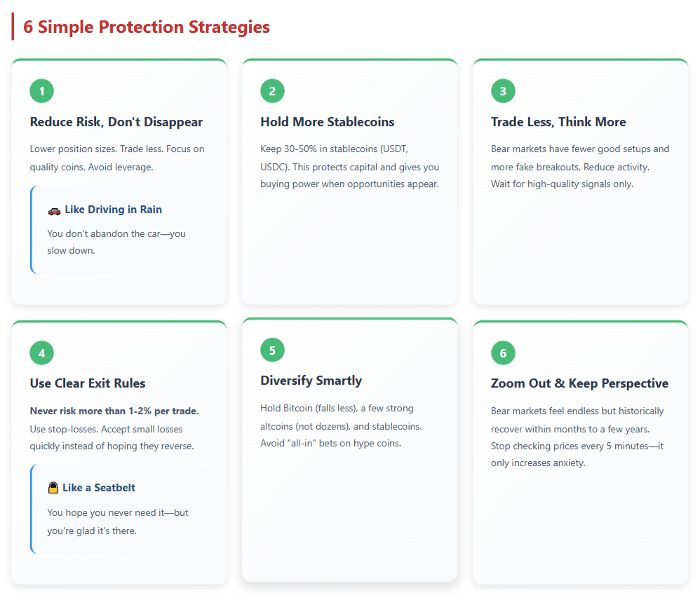This screenshot has width=700, height=595.
Task: Click the green number 6 badge
Action: point(503,353)
